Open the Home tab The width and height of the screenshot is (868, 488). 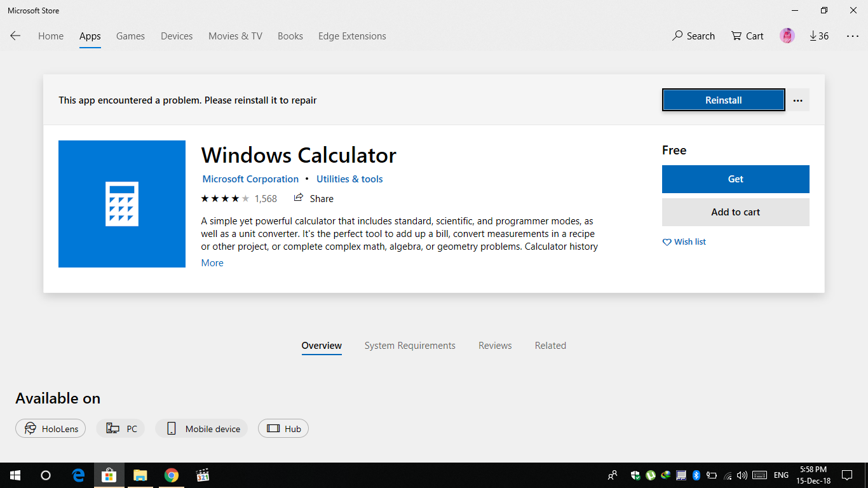[x=51, y=36]
